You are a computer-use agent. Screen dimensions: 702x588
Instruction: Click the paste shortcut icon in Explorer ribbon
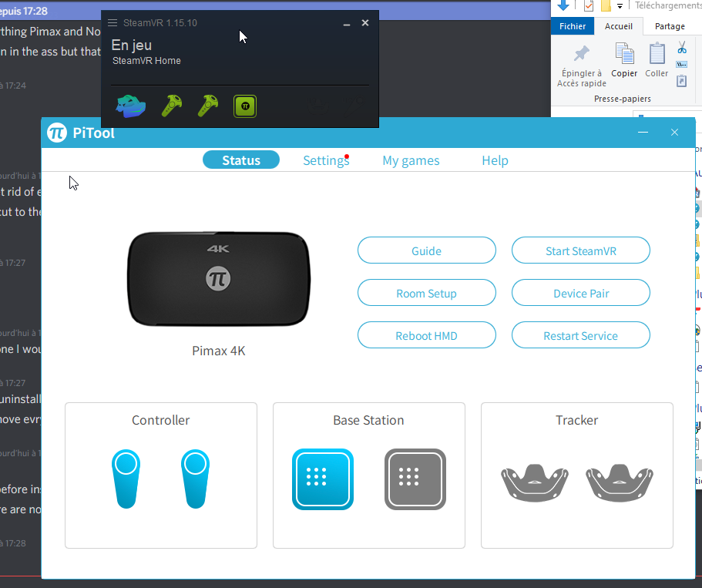pos(681,81)
